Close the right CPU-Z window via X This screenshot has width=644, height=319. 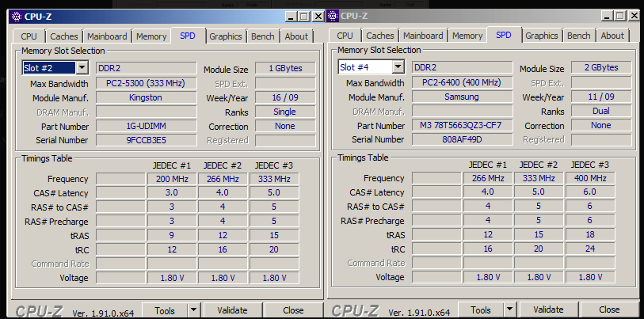[634, 16]
